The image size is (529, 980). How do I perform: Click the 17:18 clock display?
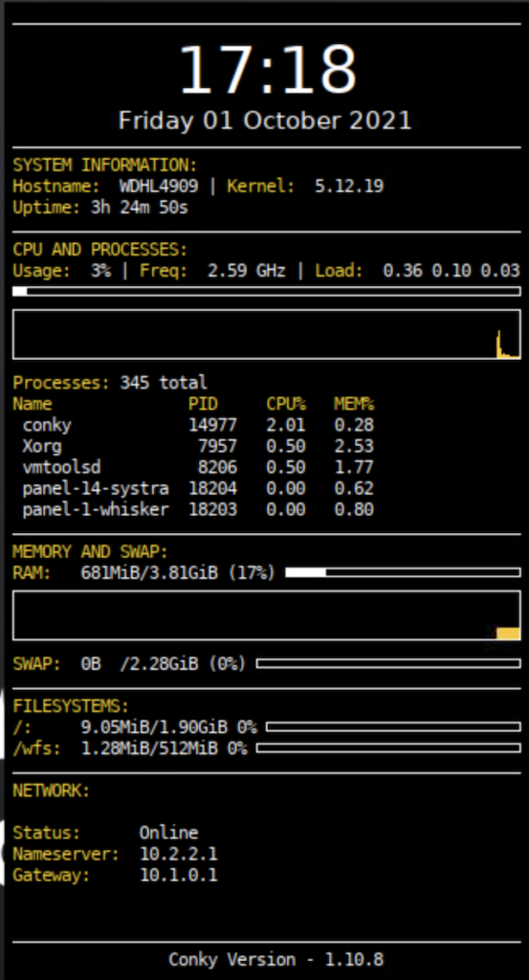pos(267,70)
